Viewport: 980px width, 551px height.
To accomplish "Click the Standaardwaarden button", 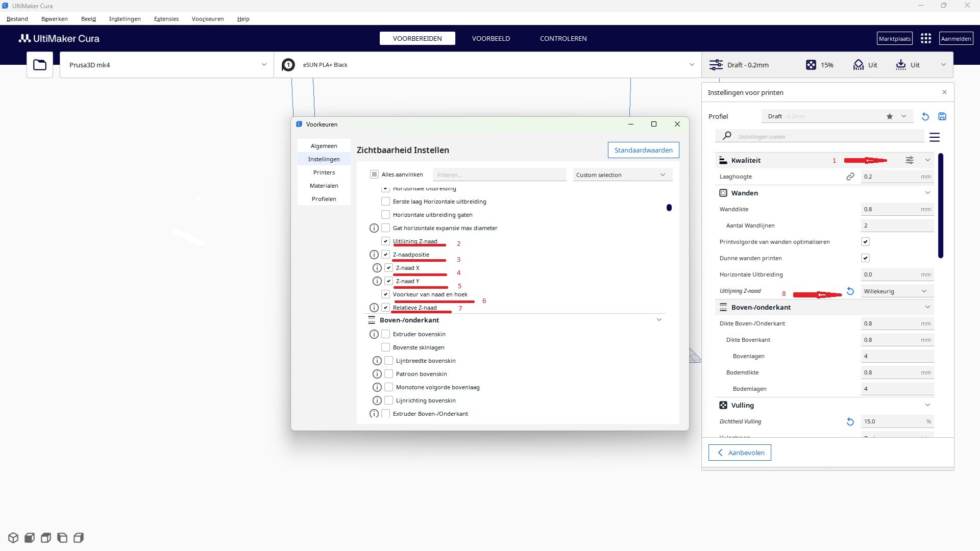I will 643,150.
